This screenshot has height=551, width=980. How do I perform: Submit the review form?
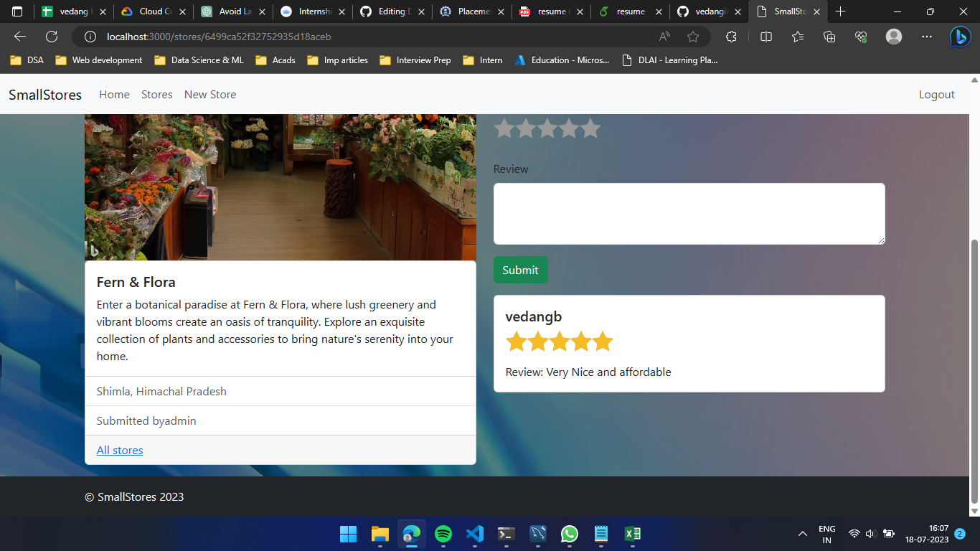coord(520,270)
